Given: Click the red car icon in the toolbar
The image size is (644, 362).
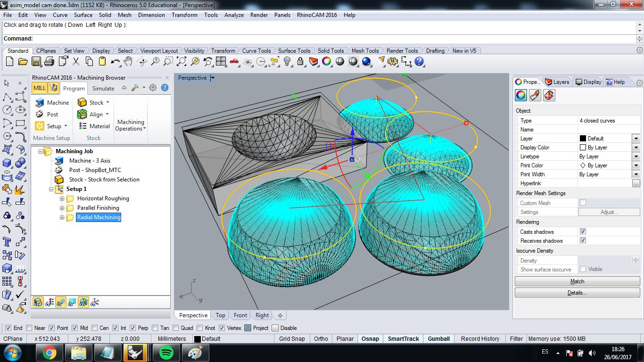Looking at the screenshot, I should pos(234,61).
